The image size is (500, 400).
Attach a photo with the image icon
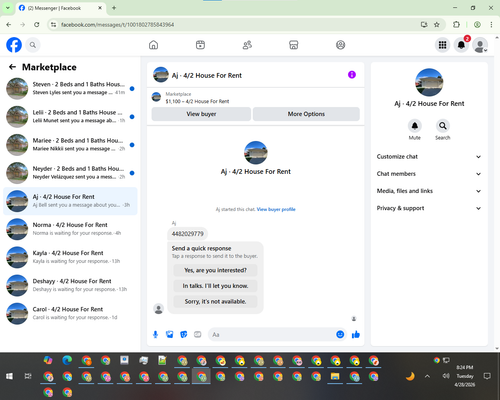(x=170, y=334)
